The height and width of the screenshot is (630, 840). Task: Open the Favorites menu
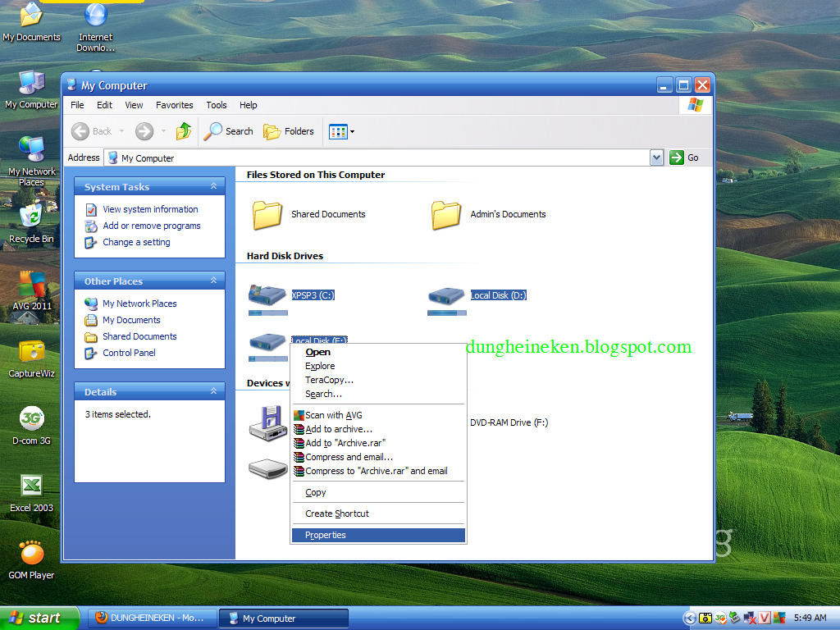(175, 105)
